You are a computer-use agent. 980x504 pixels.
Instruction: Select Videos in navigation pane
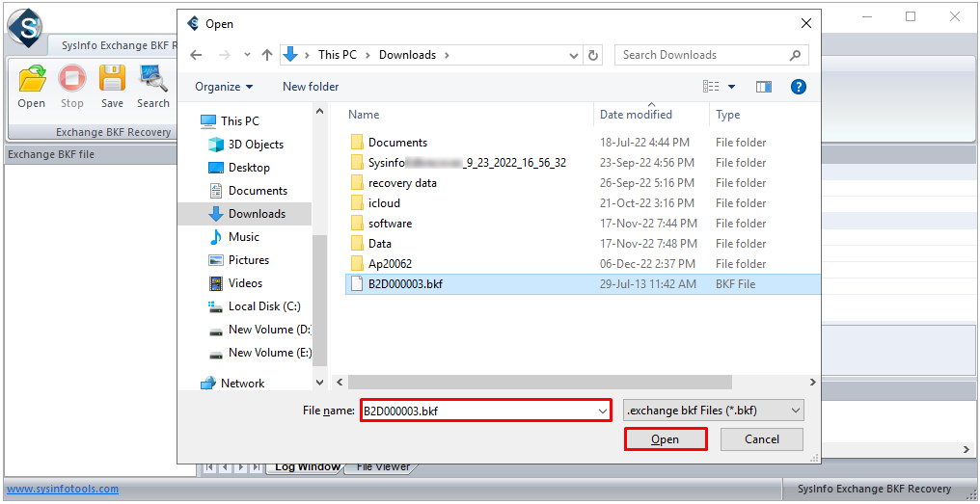245,283
